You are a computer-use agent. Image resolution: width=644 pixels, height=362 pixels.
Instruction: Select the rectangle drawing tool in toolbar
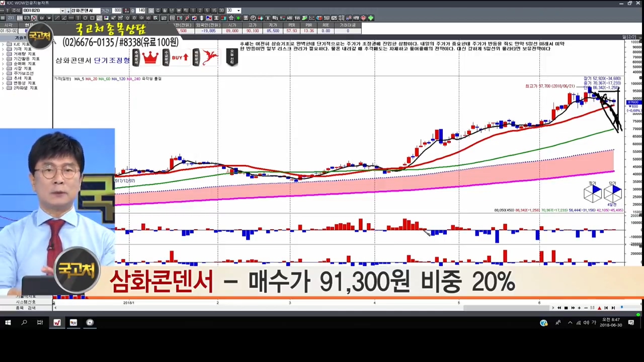(92, 18)
